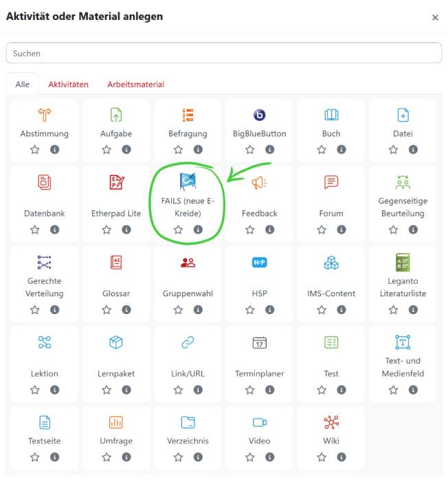Pick the FAILS (neue E-Kreide) icon
448x481 pixels.
click(188, 181)
